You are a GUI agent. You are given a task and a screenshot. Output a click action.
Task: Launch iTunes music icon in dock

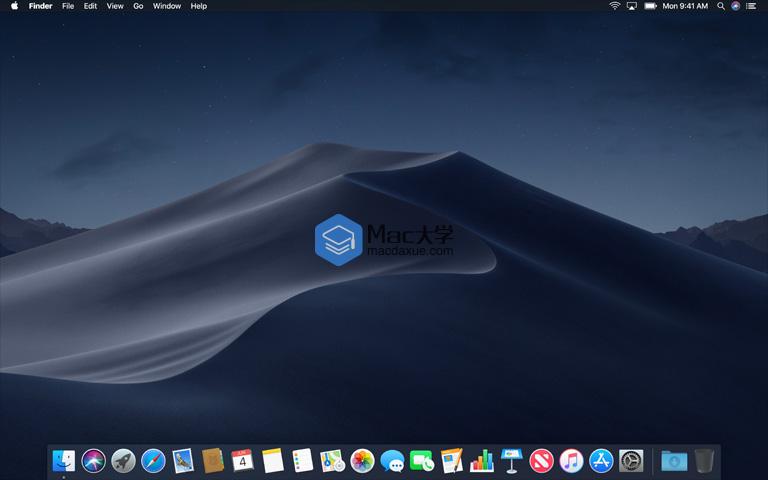pos(571,460)
